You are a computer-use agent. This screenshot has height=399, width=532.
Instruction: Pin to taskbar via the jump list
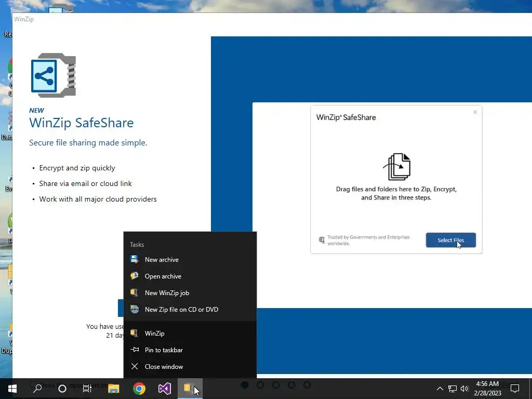point(190,350)
